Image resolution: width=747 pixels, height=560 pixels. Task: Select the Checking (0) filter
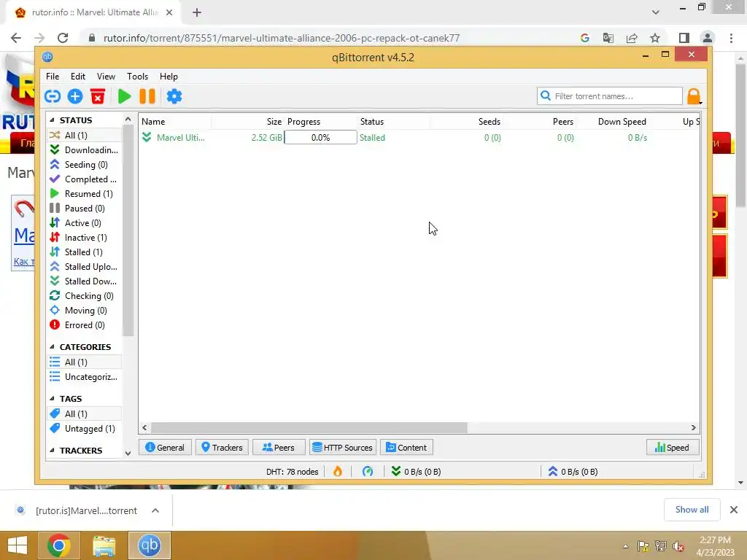click(x=85, y=296)
